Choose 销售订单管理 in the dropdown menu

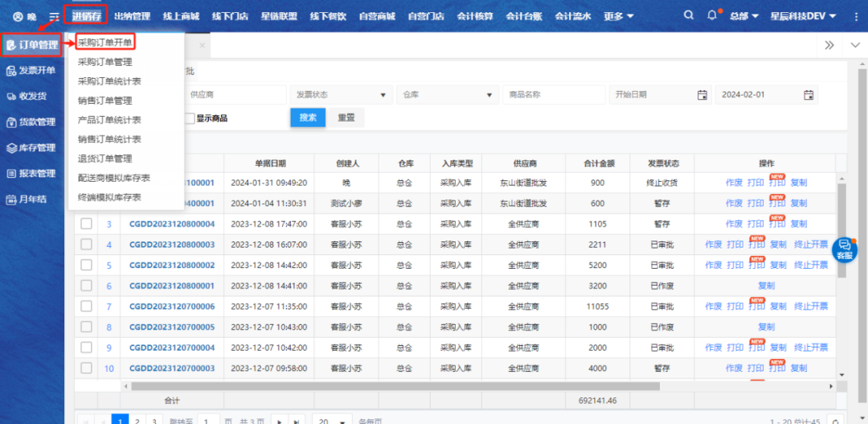[x=104, y=101]
